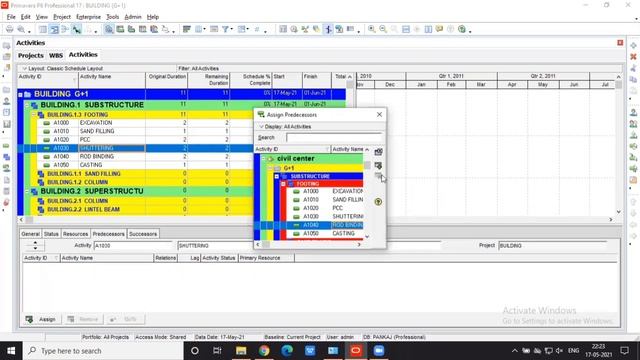Viewport: 640px width, 360px height.
Task: Open the Admin menu
Action: tap(133, 17)
